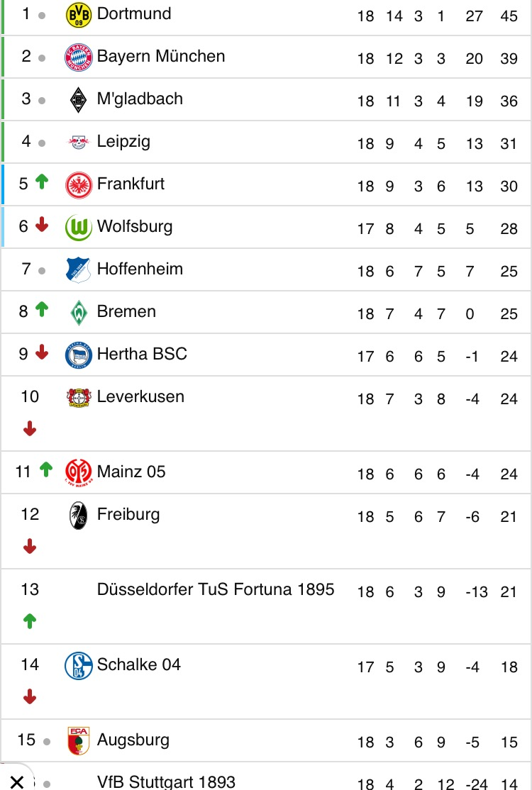Viewport: 532px width, 790px height.
Task: Close overlay with the X button
Action: [16, 782]
